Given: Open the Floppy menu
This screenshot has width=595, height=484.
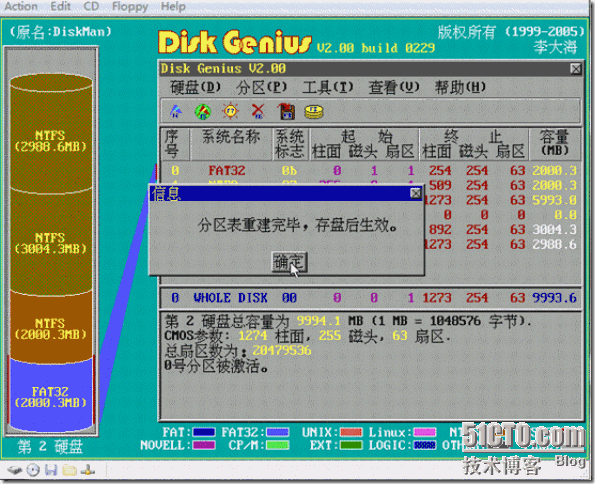Looking at the screenshot, I should point(130,6).
